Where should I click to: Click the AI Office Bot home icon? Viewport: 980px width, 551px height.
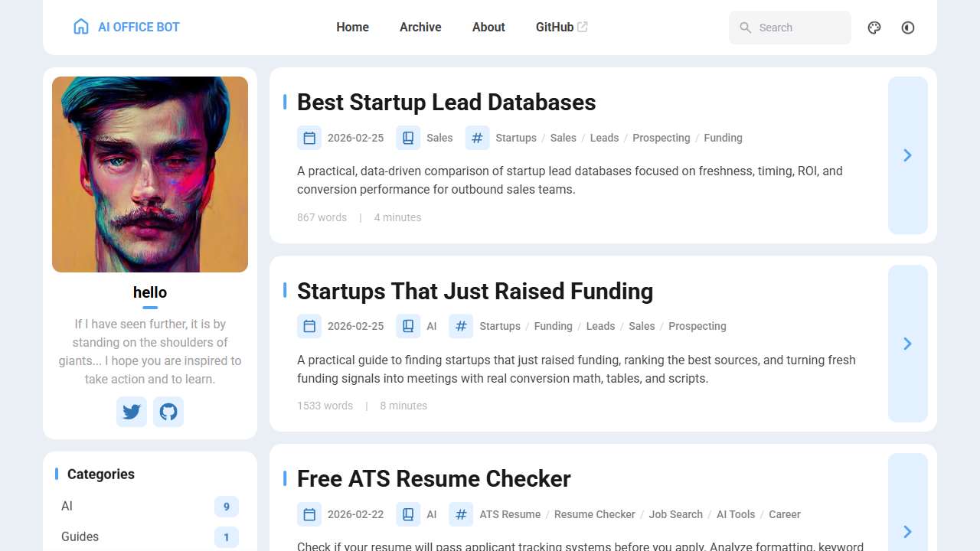pyautogui.click(x=81, y=27)
